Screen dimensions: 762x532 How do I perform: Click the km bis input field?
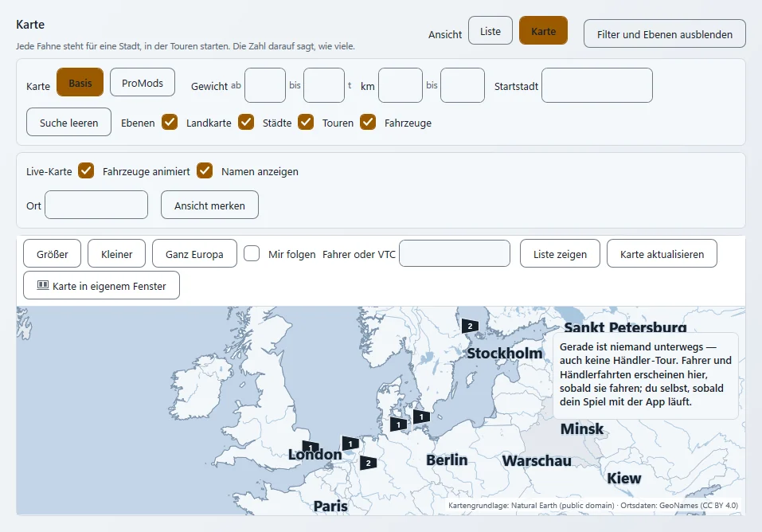[x=463, y=85]
